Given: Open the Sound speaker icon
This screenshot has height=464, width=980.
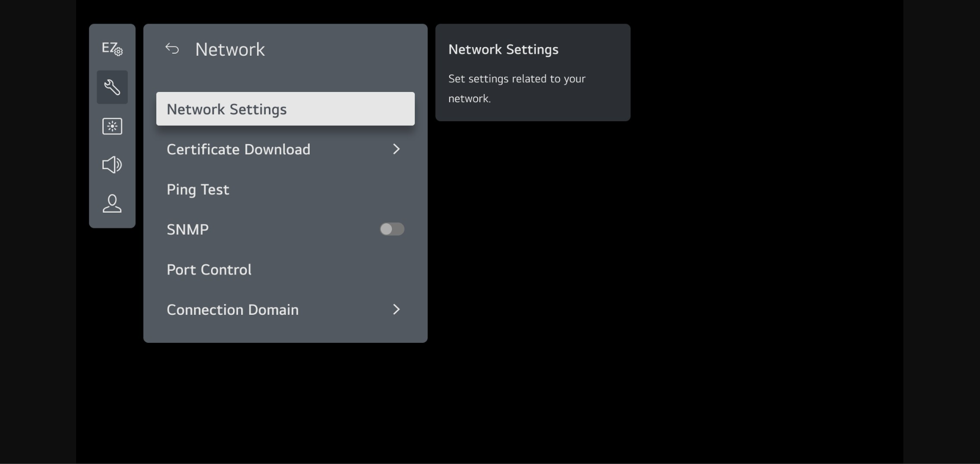Looking at the screenshot, I should point(112,165).
